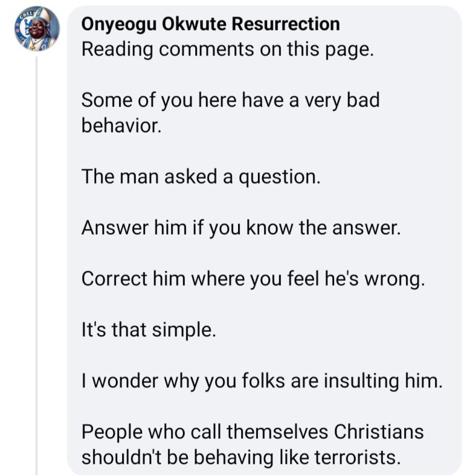Click the Onyeogu Okwute Resurrection name link
Image resolution: width=476 pixels, height=475 pixels.
[210, 25]
